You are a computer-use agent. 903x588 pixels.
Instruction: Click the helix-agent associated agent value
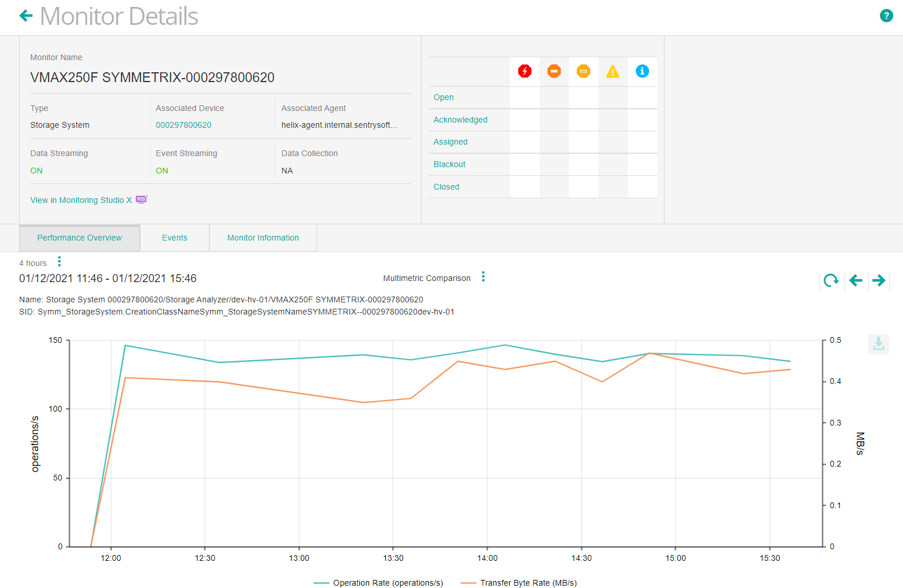pos(340,125)
